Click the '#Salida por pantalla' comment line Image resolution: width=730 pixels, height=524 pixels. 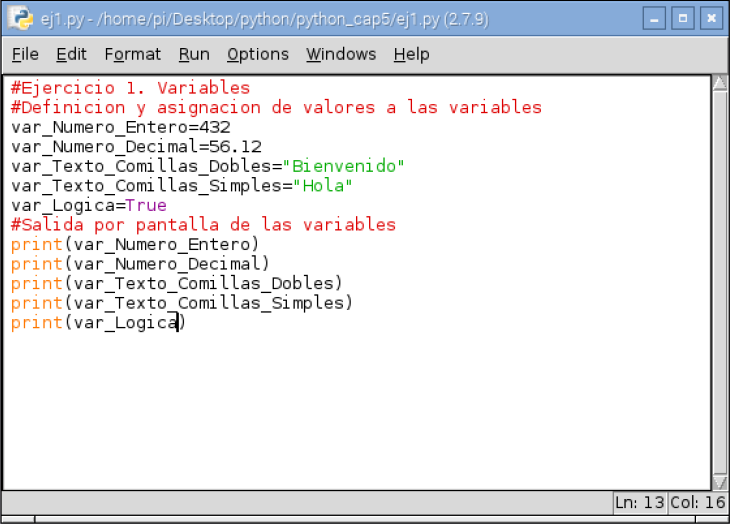[203, 225]
